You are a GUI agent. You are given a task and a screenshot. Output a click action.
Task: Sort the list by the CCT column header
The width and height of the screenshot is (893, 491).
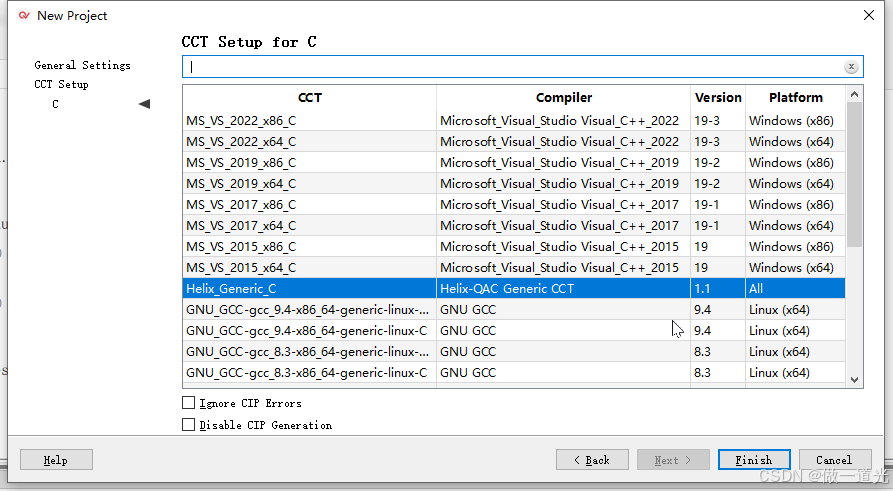click(309, 97)
